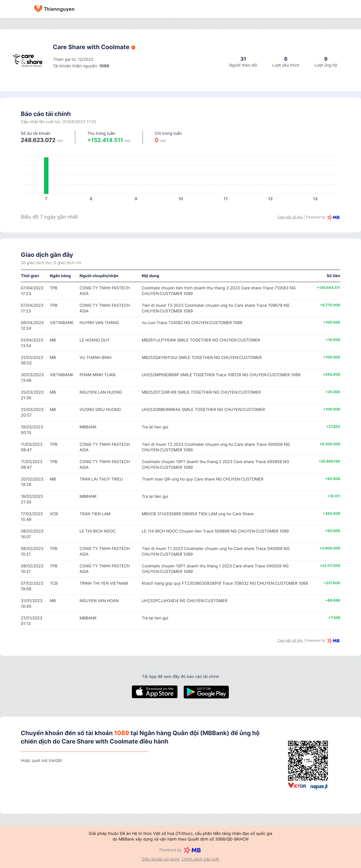Download on the App Store badge
Viewport: 361px width, 868px height.
pyautogui.click(x=154, y=692)
